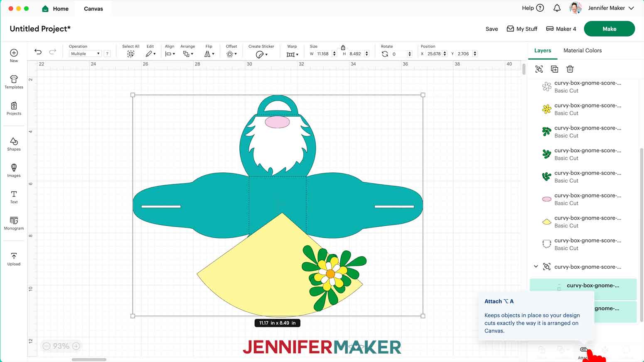
Task: Click the Attach paperclip icon
Action: pyautogui.click(x=583, y=350)
